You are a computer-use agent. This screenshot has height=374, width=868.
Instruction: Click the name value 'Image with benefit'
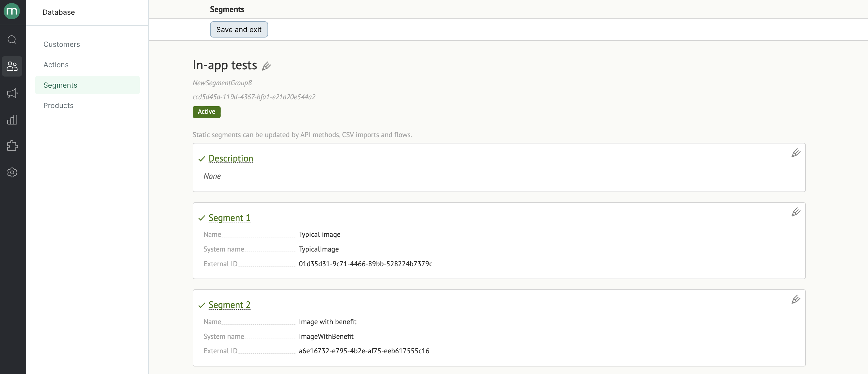click(x=328, y=322)
